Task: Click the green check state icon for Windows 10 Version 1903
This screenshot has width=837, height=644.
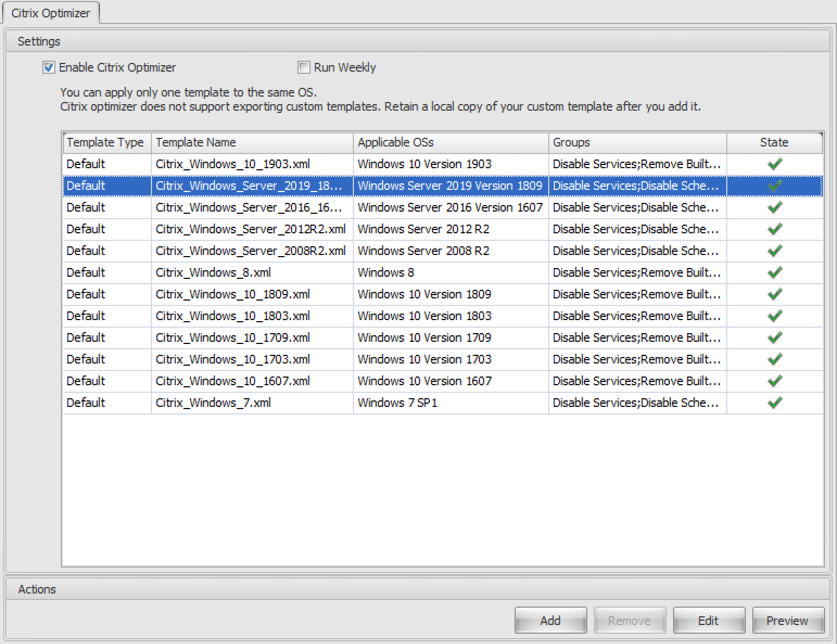Action: pos(775,164)
